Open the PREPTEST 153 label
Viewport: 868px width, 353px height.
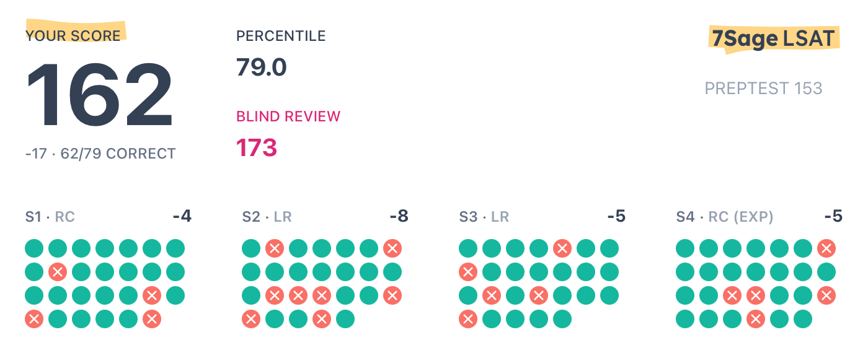[763, 89]
